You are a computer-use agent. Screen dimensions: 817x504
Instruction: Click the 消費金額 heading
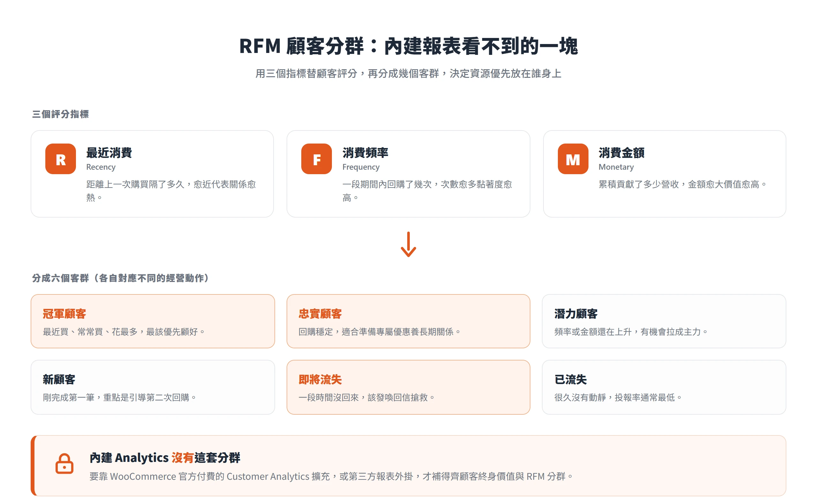coord(622,153)
